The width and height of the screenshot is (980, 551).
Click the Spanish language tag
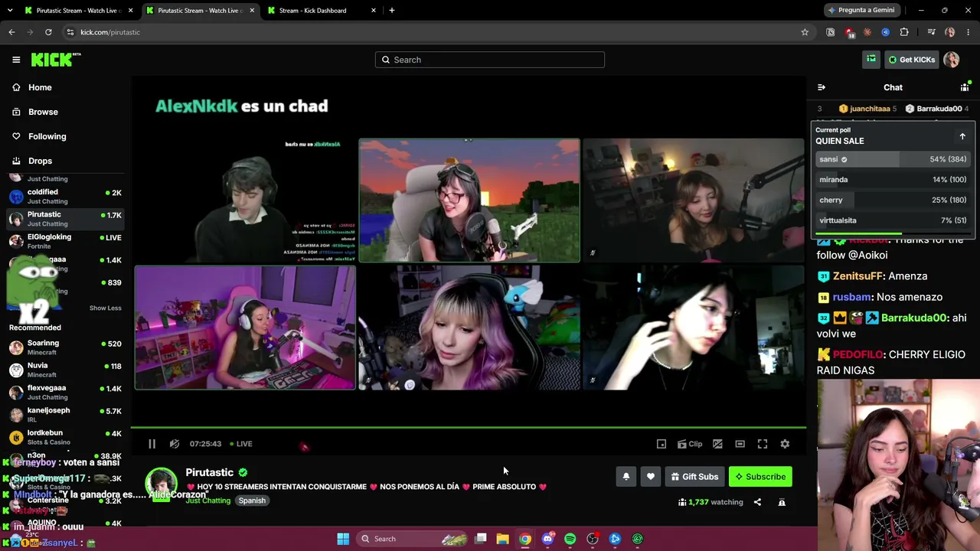pyautogui.click(x=252, y=500)
